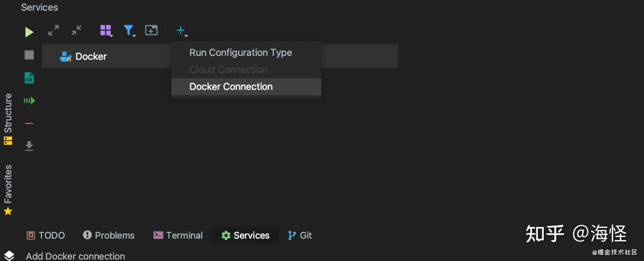Click the gray Pull download arrow icon

coord(29,146)
